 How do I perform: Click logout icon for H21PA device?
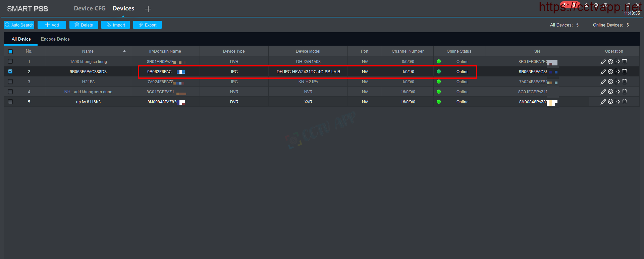618,82
